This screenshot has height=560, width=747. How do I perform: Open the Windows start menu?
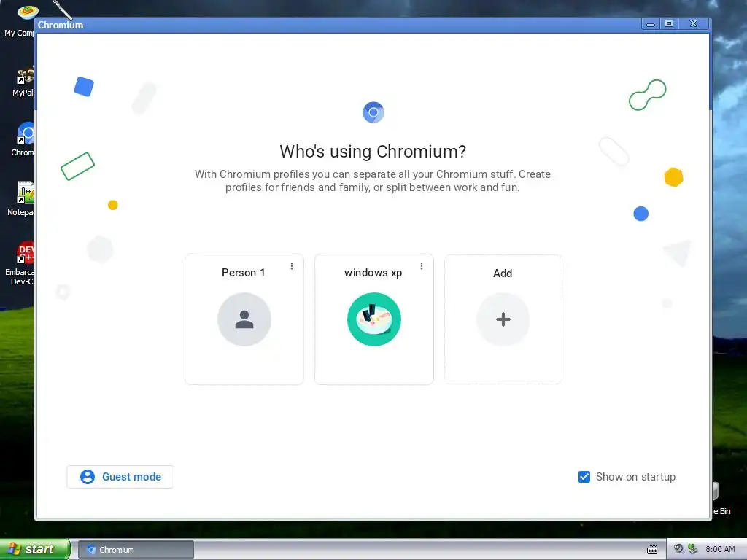[x=35, y=549]
